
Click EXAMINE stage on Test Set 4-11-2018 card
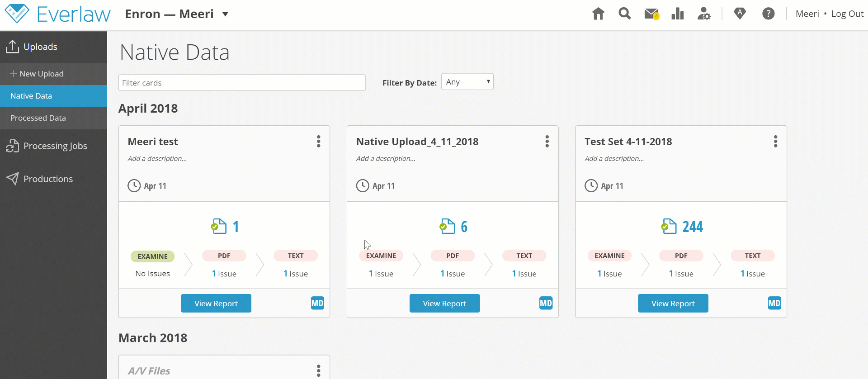(x=610, y=256)
